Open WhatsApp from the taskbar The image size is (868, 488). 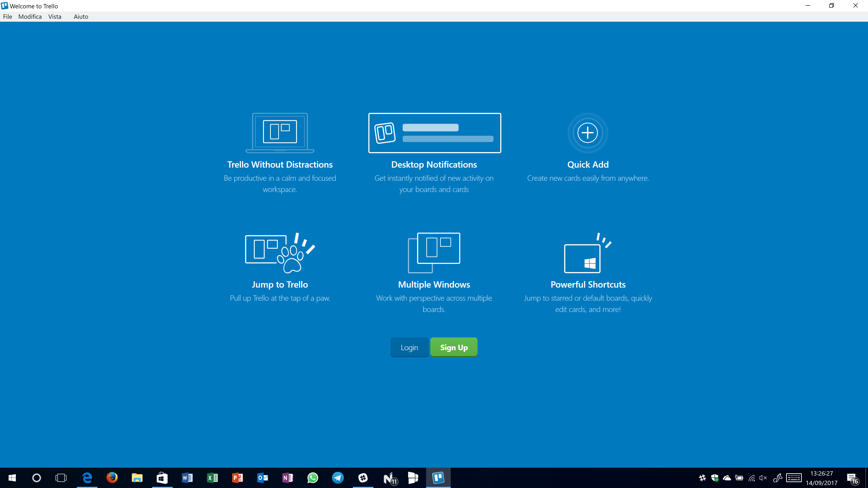coord(313,478)
